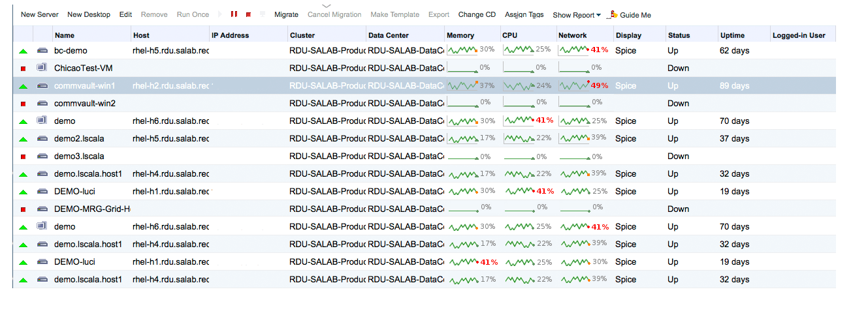The height and width of the screenshot is (313, 868).
Task: Click green up-arrow status icon for demo2.lscala
Action: pos(24,139)
